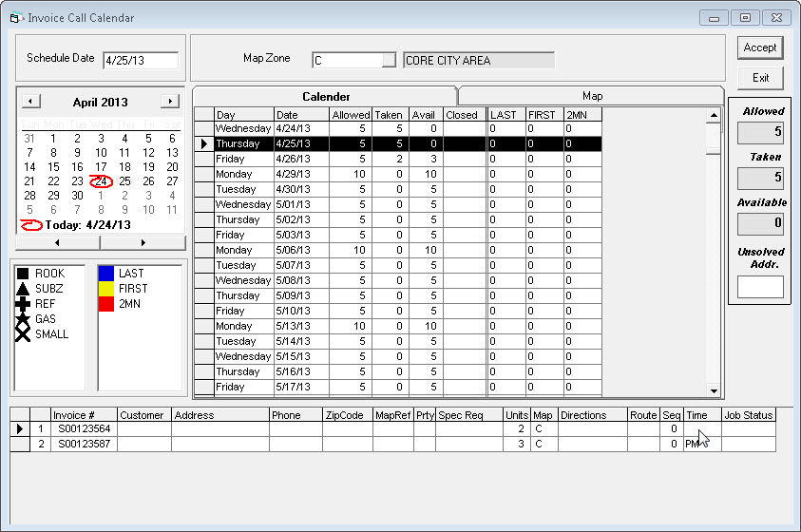This screenshot has width=801, height=532.
Task: Click the Schedule Date input field
Action: click(140, 60)
